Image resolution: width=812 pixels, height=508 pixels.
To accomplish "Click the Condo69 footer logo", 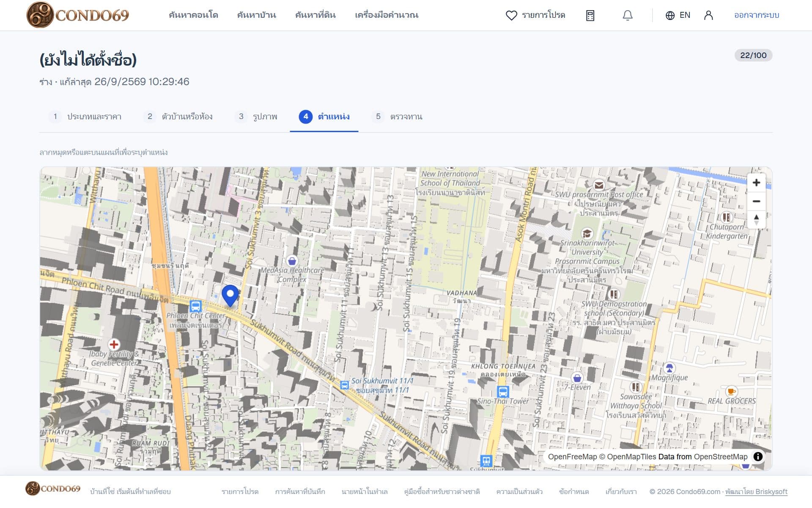I will point(53,489).
